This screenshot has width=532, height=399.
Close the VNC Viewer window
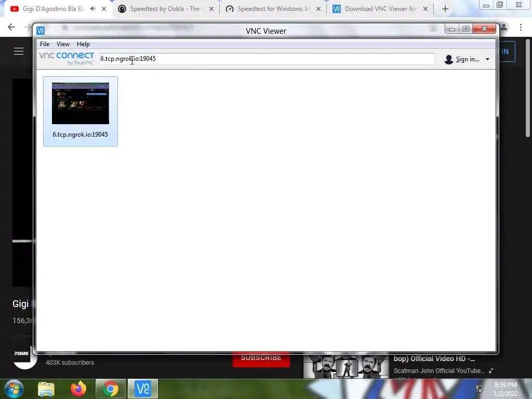click(485, 29)
